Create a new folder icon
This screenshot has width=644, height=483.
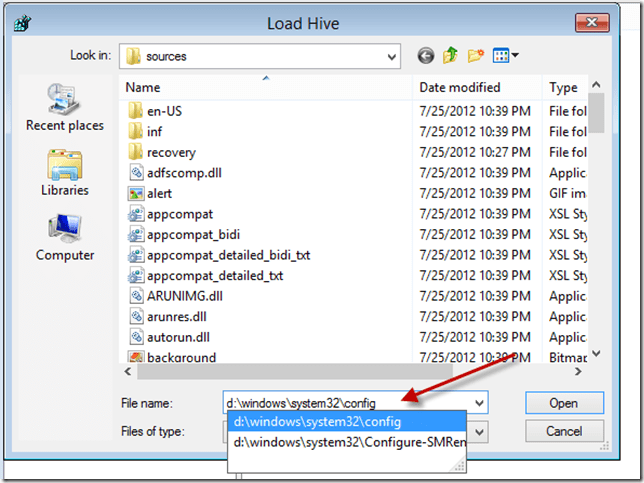pyautogui.click(x=476, y=55)
